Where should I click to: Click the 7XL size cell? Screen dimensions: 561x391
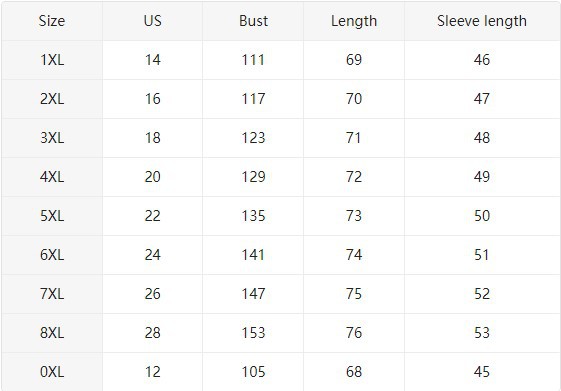(52, 294)
